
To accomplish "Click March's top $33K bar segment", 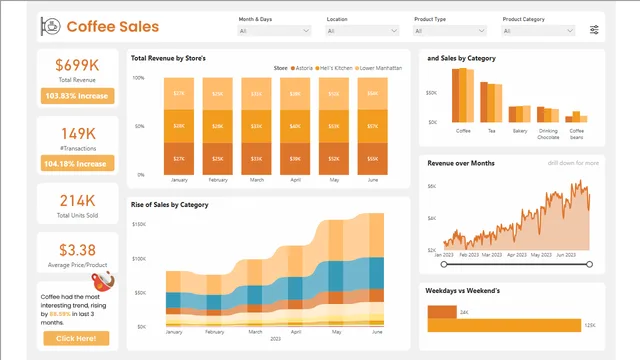I will (256, 93).
